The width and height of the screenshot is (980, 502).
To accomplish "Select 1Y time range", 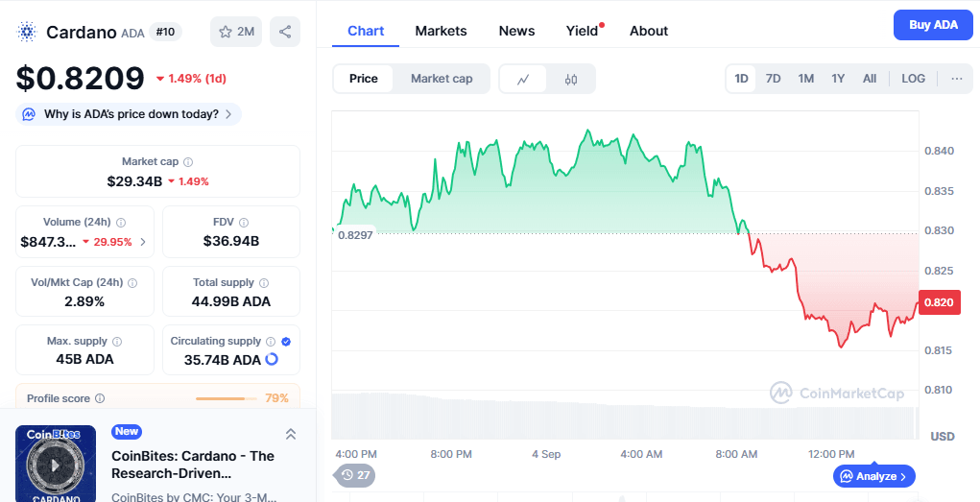I will 838,79.
